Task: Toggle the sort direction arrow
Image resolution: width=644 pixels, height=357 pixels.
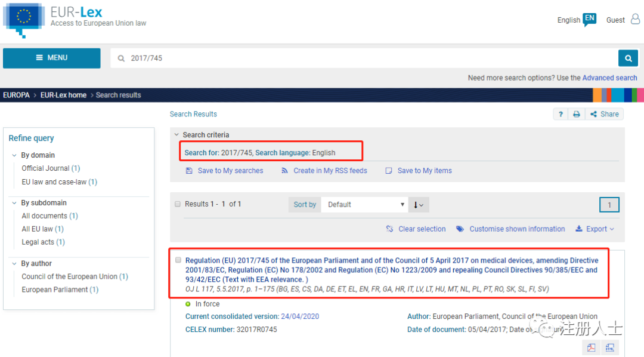Action: click(x=419, y=205)
